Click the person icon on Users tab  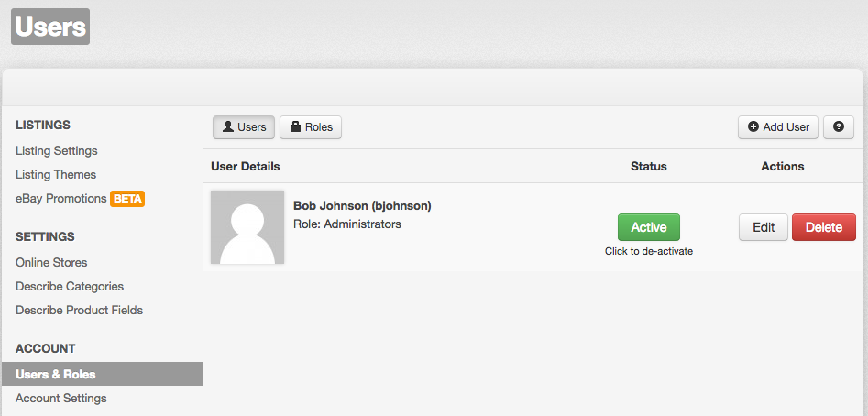228,127
